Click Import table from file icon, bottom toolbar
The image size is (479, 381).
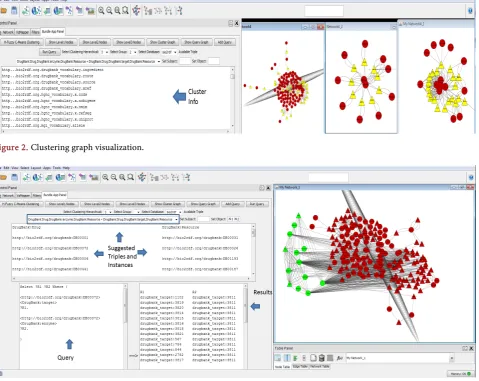[49, 177]
